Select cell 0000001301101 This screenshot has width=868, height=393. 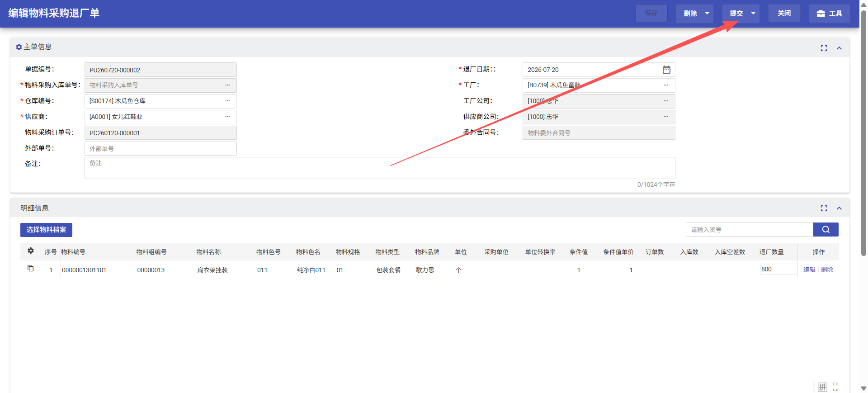(x=84, y=270)
